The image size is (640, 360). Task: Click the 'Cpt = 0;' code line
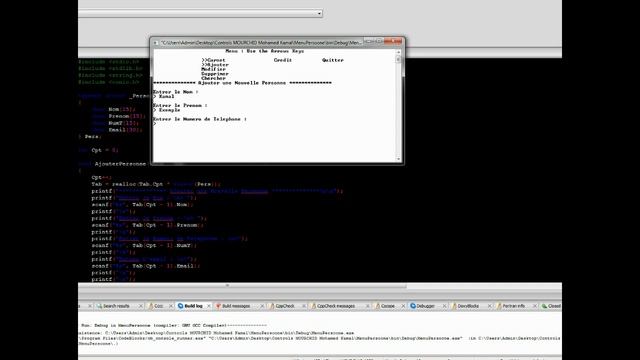tap(98, 150)
